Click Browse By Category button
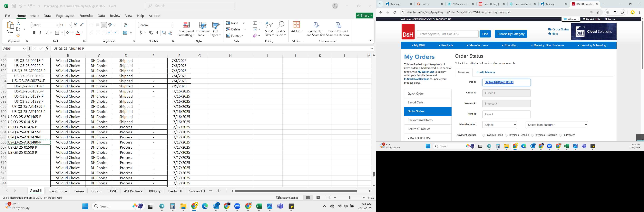Screen dimensions: 644x212 pos(511,34)
